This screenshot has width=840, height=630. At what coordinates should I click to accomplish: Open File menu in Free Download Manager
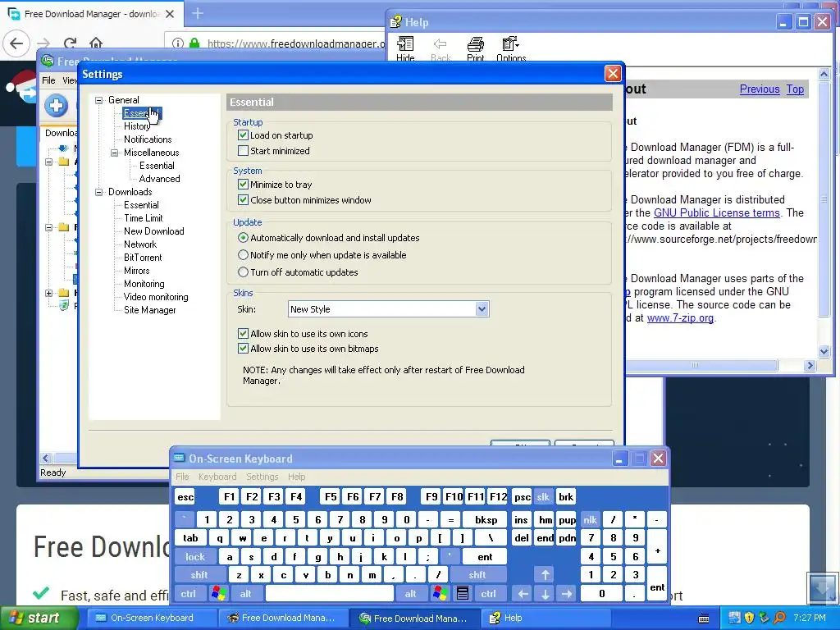tap(48, 80)
